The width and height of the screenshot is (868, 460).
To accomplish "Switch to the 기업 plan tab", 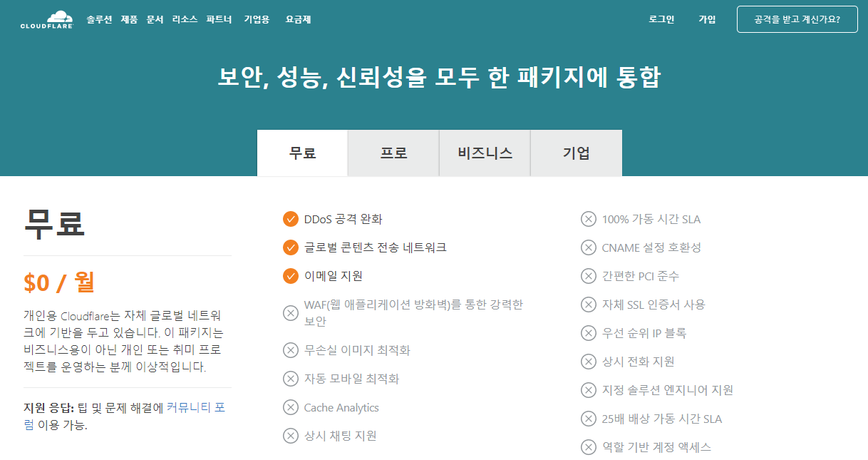I will coord(577,153).
